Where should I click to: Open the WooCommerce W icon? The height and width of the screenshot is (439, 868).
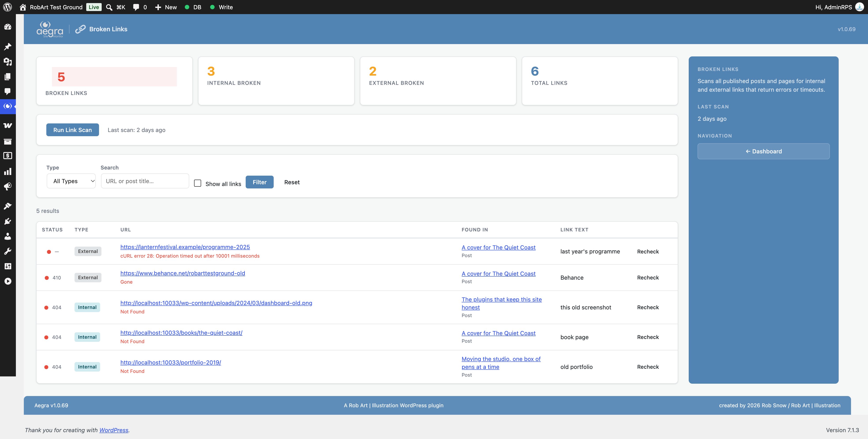click(x=8, y=126)
